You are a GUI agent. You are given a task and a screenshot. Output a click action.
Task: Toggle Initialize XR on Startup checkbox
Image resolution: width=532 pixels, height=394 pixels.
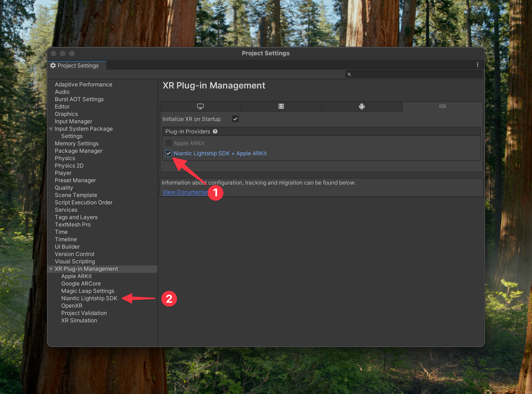[235, 119]
